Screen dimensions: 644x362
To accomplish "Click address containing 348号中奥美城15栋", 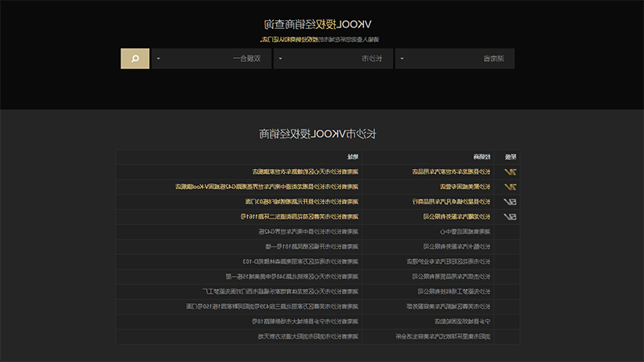I will point(292,277).
